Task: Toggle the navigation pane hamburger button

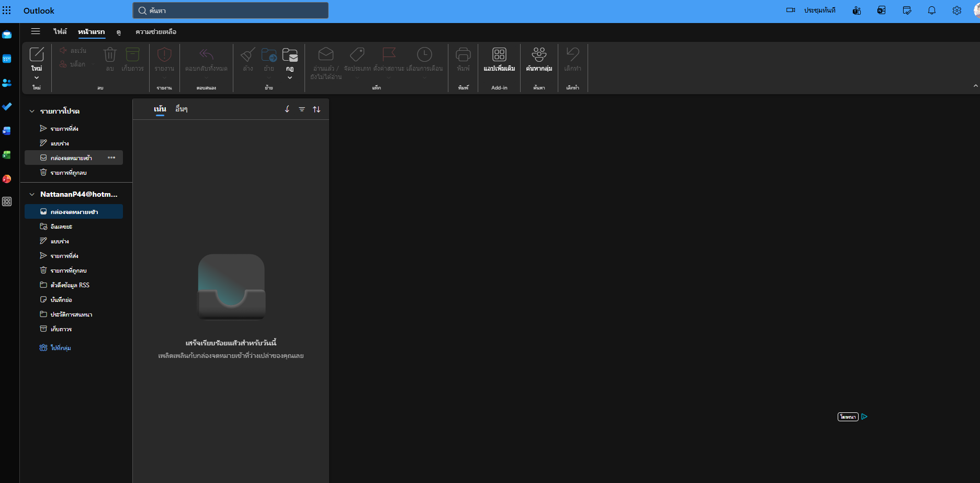Action: 36,31
